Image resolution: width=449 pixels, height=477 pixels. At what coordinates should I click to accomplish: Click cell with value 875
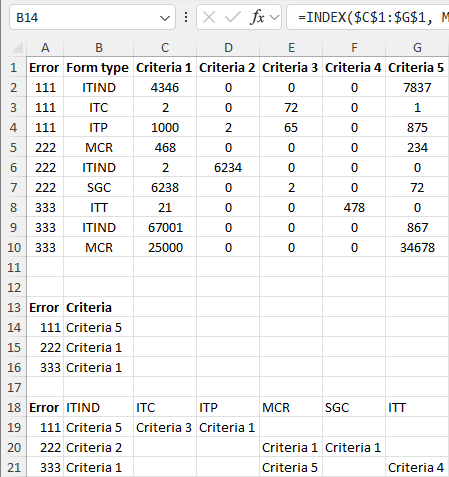pyautogui.click(x=417, y=128)
